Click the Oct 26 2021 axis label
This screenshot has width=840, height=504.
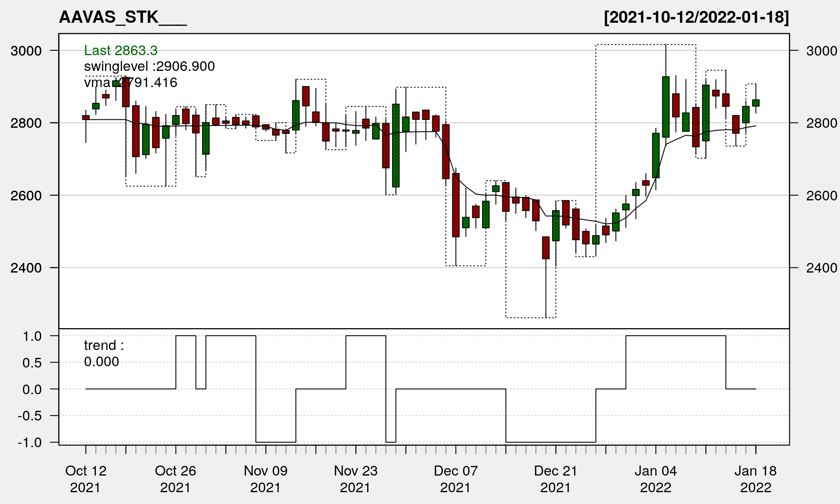[x=175, y=479]
